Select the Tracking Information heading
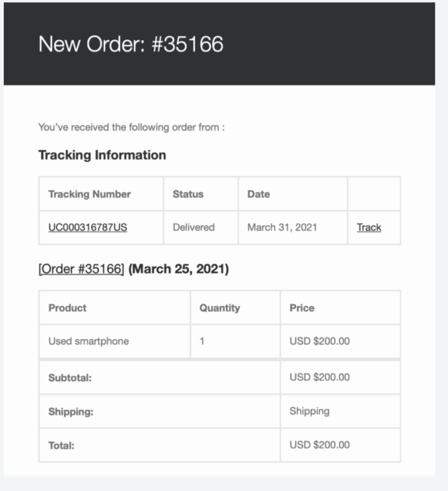Image resolution: width=448 pixels, height=491 pixels. click(102, 155)
